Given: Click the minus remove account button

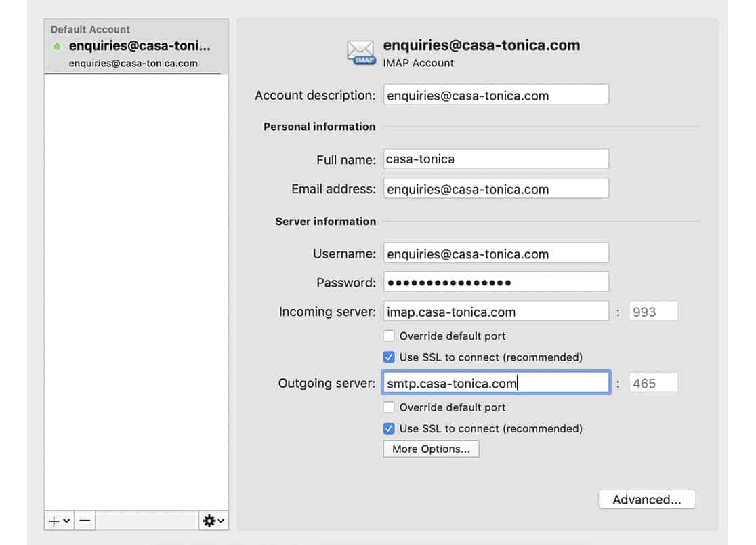Looking at the screenshot, I should [85, 521].
